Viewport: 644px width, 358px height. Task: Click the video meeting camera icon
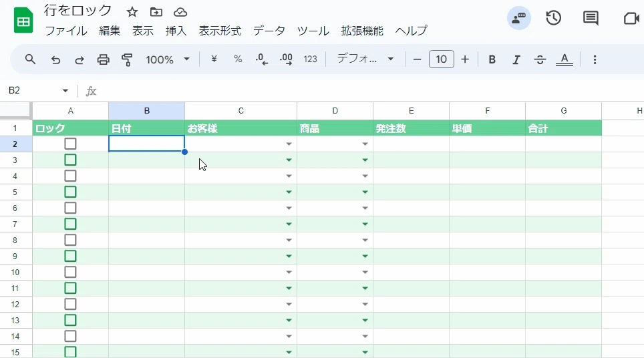[x=631, y=19]
